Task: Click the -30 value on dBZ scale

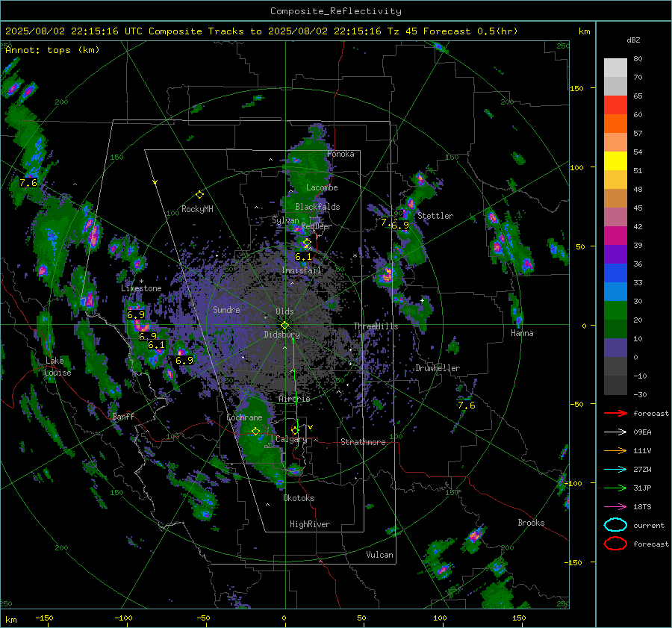Action: [x=640, y=394]
